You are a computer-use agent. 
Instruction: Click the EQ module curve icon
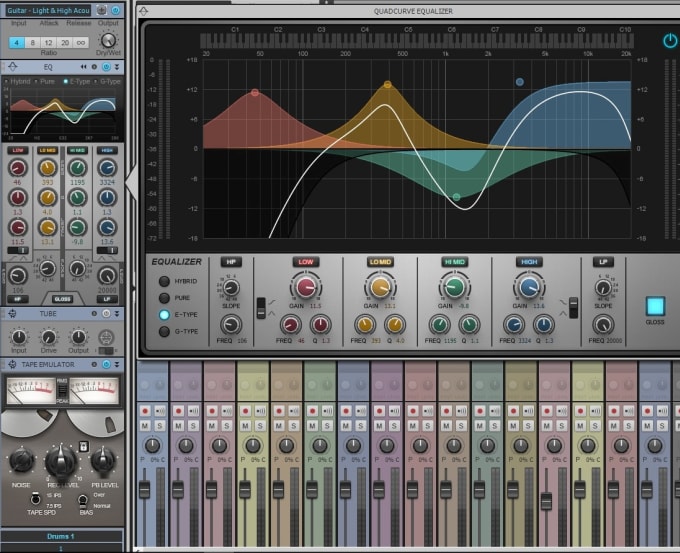click(13, 67)
